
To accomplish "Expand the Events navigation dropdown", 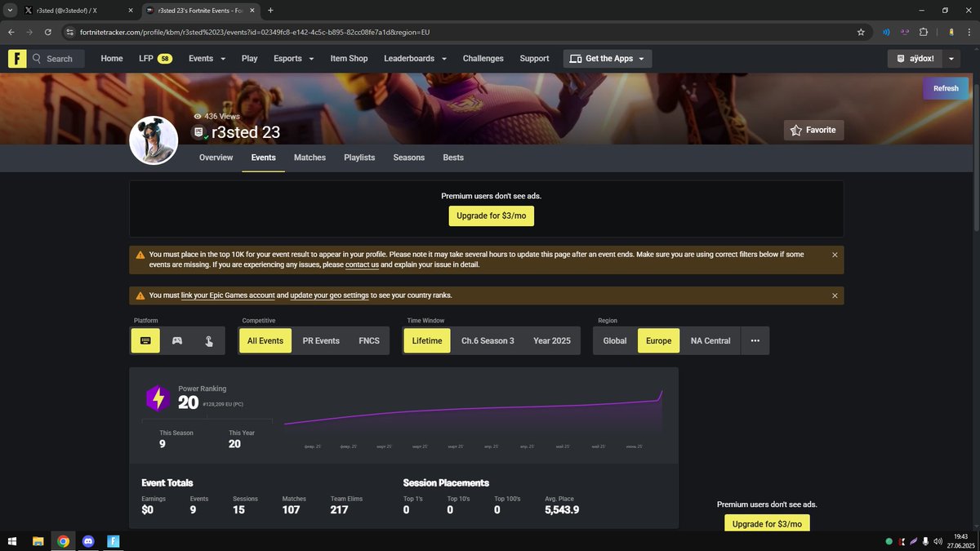I will coord(206,59).
